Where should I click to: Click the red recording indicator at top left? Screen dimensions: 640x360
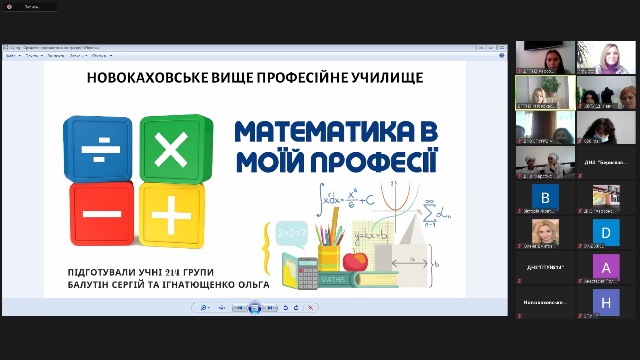pyautogui.click(x=9, y=7)
